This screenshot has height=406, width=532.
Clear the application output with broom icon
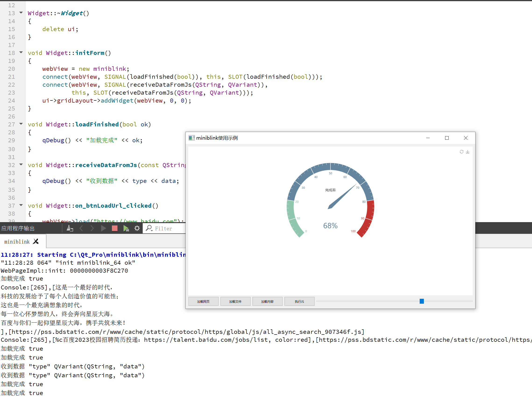tap(70, 228)
